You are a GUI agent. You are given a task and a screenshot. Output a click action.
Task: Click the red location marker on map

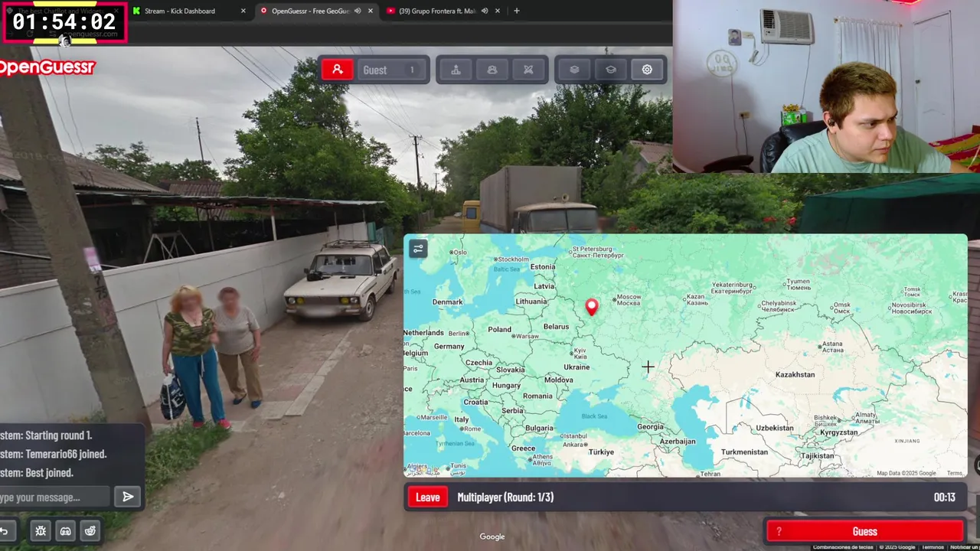point(591,307)
